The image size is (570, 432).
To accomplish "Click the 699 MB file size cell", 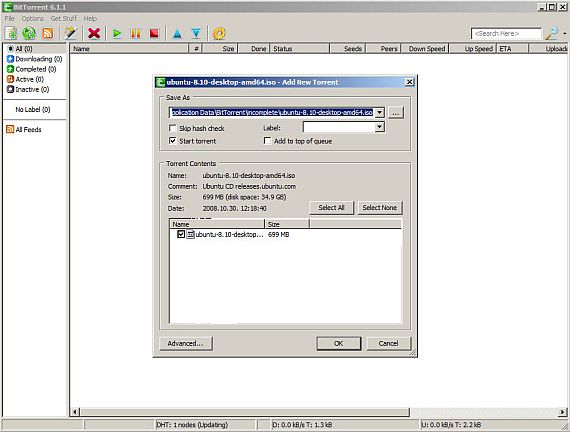I will (278, 235).
